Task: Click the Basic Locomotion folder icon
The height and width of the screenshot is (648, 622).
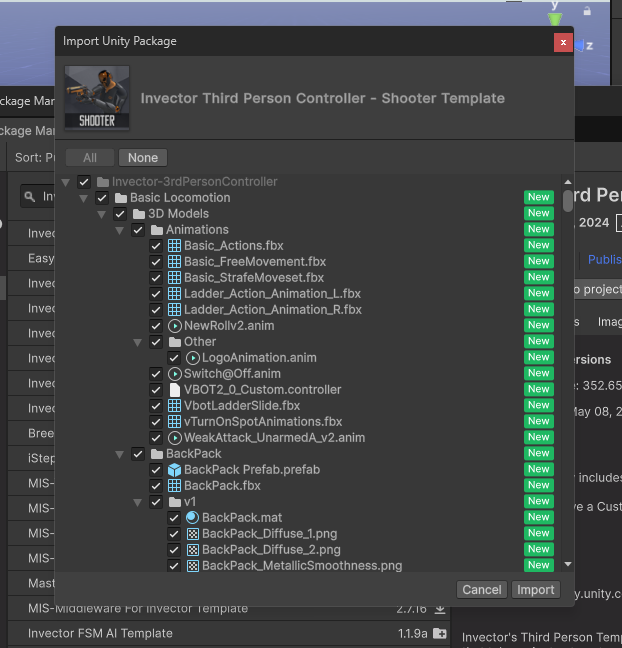Action: (x=121, y=198)
